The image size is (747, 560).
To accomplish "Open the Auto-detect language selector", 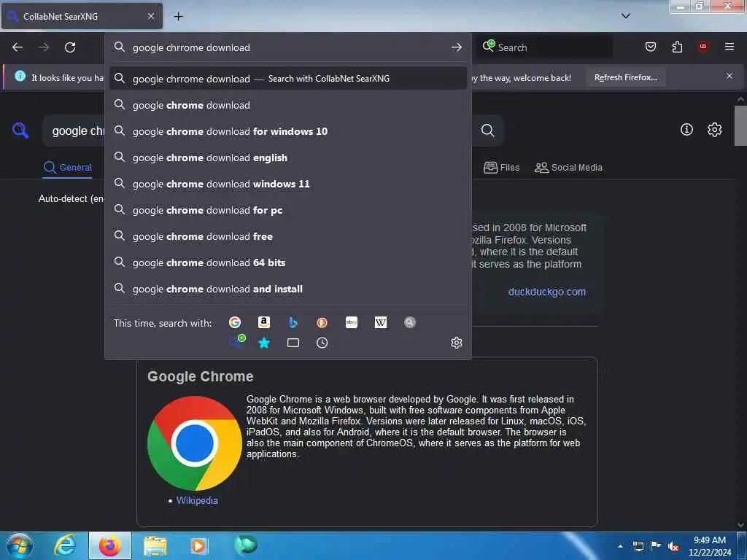I will (x=71, y=198).
